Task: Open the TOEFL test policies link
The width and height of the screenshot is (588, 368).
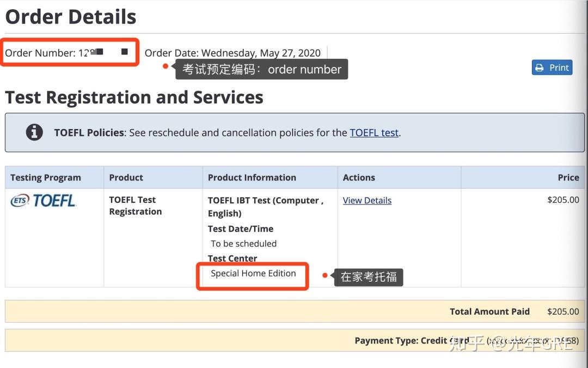Action: coord(374,133)
